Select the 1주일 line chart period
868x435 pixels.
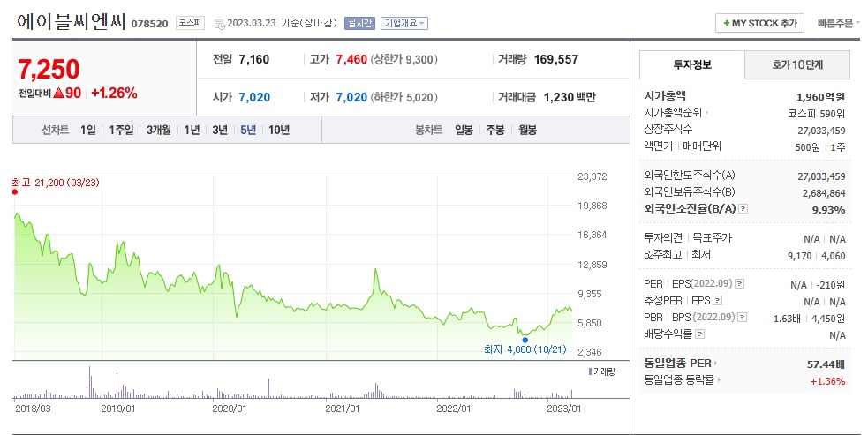(121, 130)
